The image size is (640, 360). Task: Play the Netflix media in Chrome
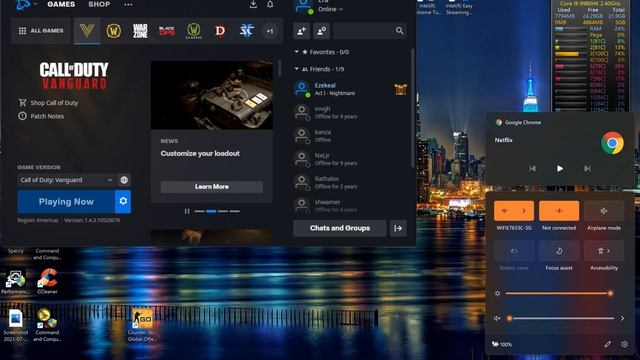(x=560, y=169)
